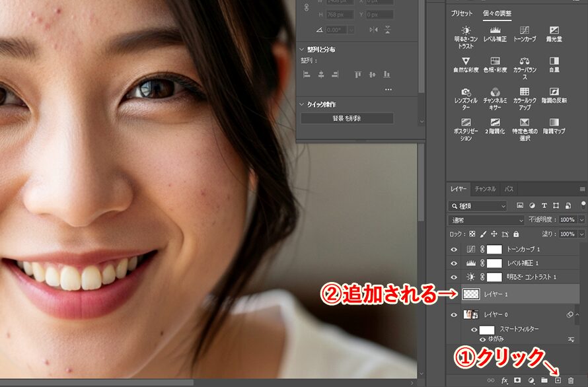
Task: Toggle visibility of スマートフィルター
Action: [474, 328]
